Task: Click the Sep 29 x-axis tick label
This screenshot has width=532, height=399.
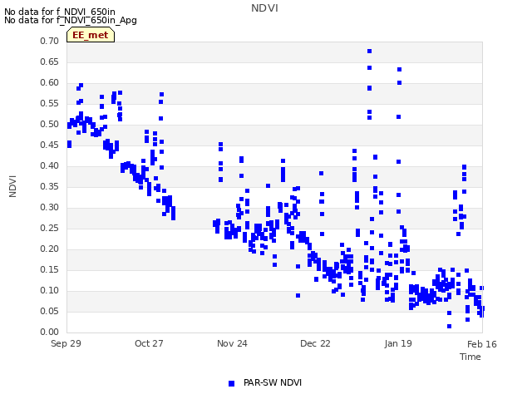Action: point(66,343)
